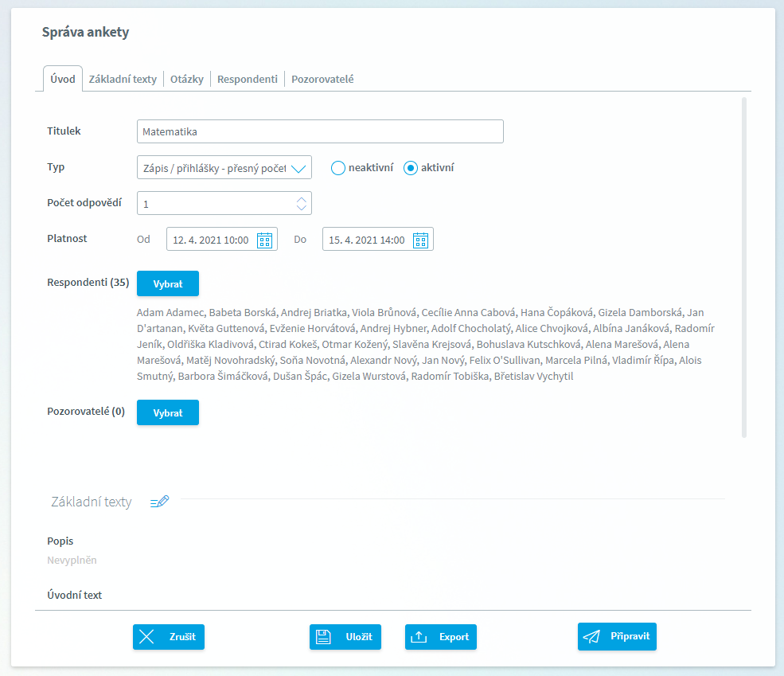Click Vybrat button for Pozorovatelé
The width and height of the screenshot is (784, 676).
(x=168, y=412)
